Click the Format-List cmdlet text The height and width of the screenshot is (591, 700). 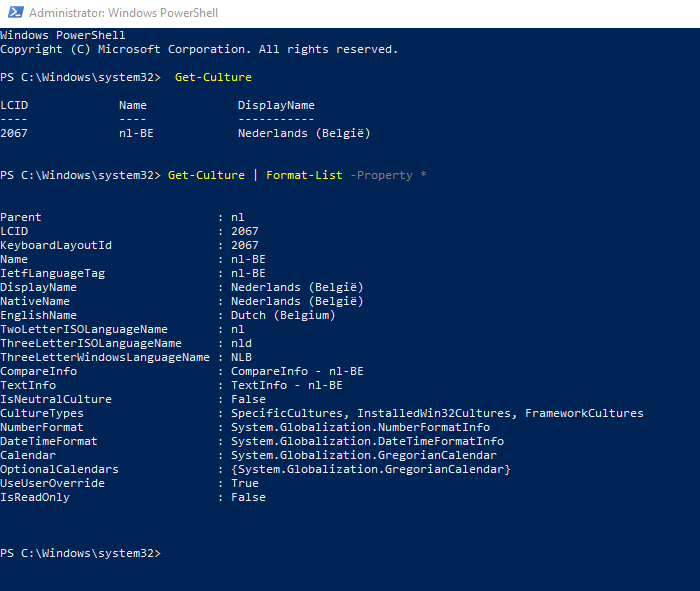(304, 175)
